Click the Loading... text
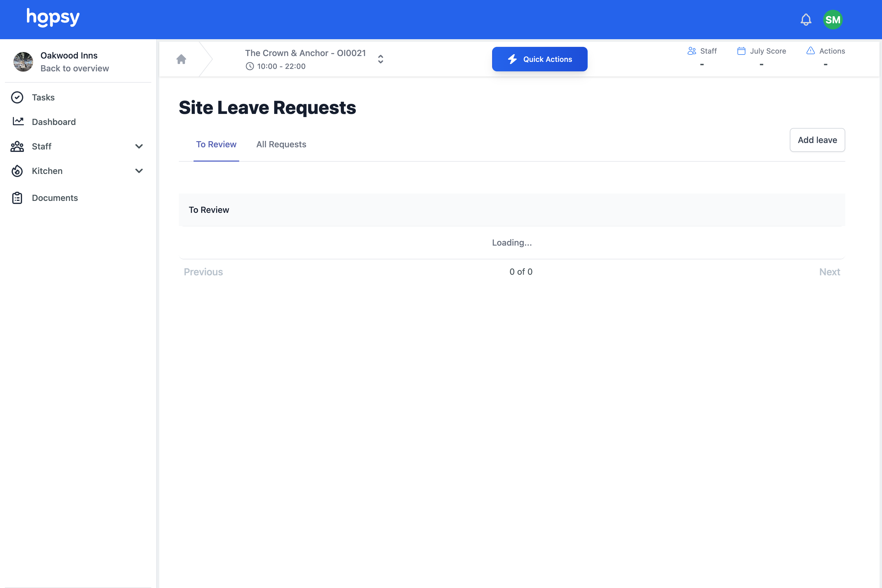 (512, 243)
